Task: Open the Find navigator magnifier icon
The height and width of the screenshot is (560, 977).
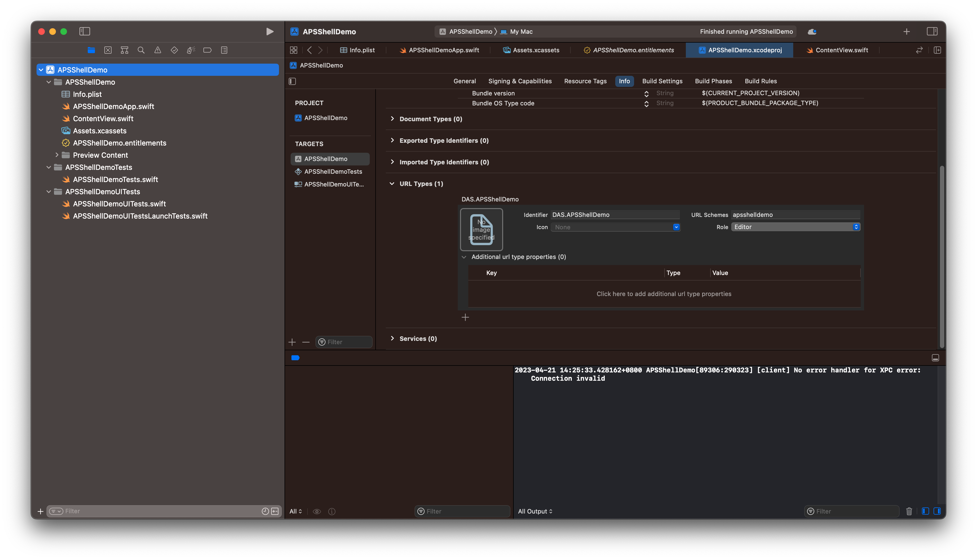Action: (141, 50)
